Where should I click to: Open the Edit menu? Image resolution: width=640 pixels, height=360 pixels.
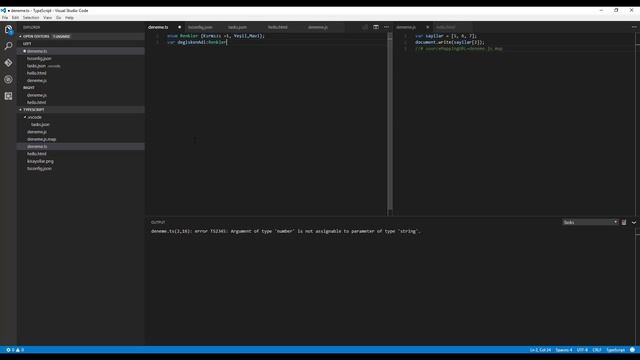tap(16, 18)
